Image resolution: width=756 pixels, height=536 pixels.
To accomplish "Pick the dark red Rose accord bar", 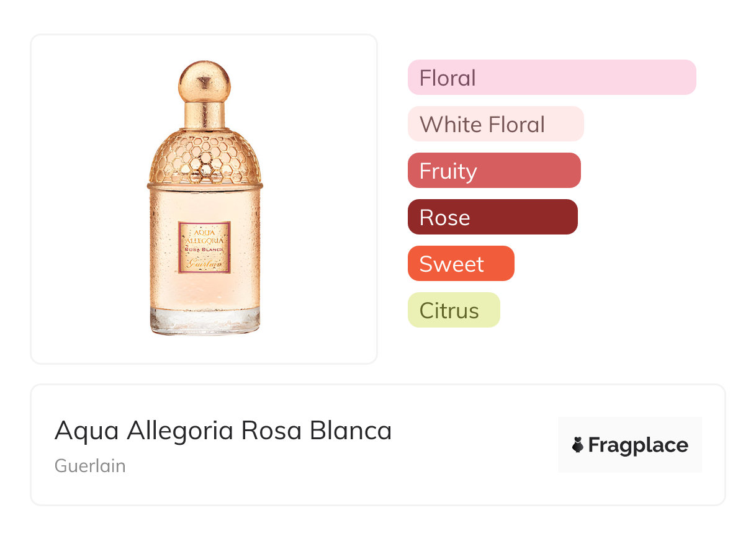I will click(492, 217).
